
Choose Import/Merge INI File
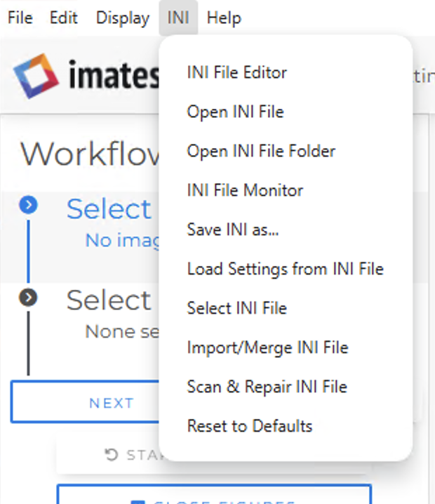point(267,347)
